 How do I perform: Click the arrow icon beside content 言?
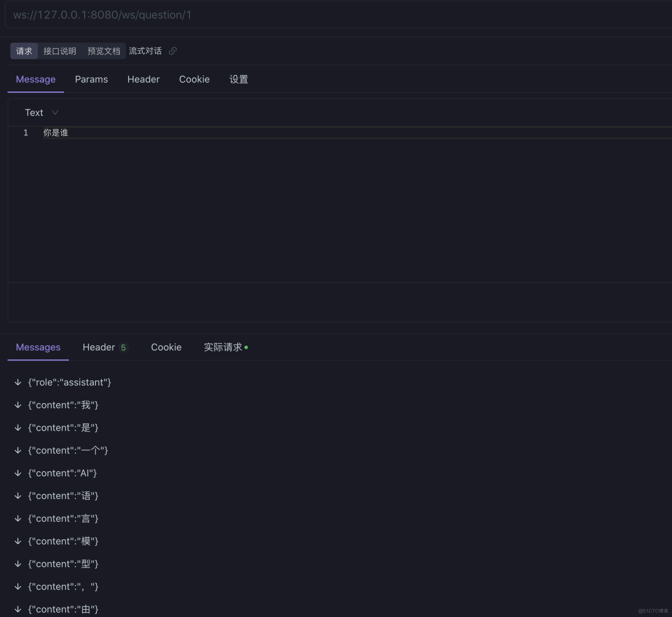18,518
